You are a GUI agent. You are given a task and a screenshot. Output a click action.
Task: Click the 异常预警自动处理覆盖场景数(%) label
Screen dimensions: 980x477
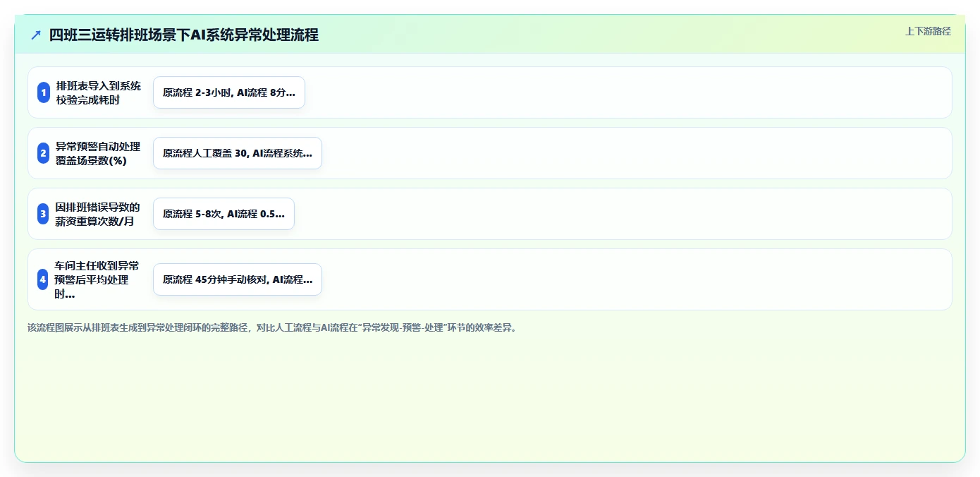[99, 153]
